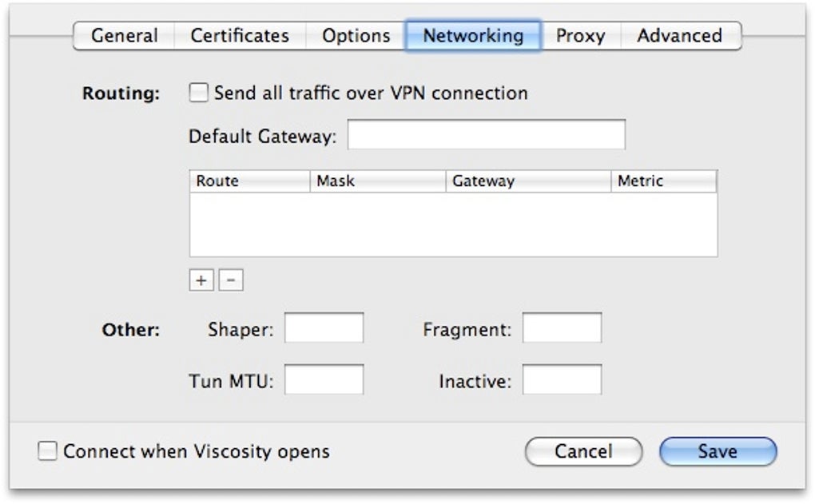Select the Networking tab
Screen dimensions: 815x504
point(473,36)
